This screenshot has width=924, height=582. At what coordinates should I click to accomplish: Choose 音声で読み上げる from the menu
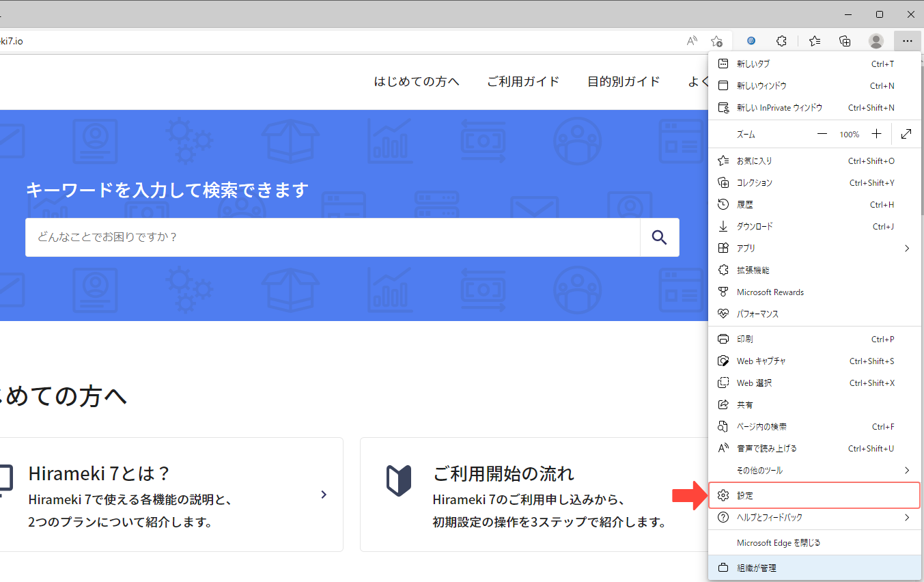(x=815, y=449)
